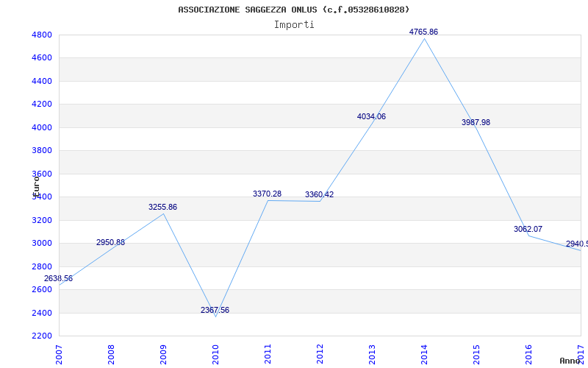This screenshot has width=588, height=368.
Task: Select data label 3255.86
Action: tap(162, 208)
